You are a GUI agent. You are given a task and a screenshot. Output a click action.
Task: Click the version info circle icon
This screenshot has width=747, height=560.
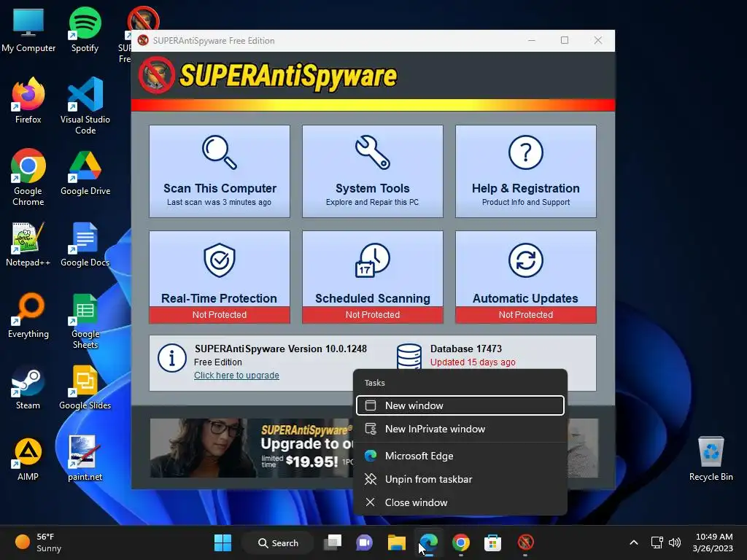(172, 358)
